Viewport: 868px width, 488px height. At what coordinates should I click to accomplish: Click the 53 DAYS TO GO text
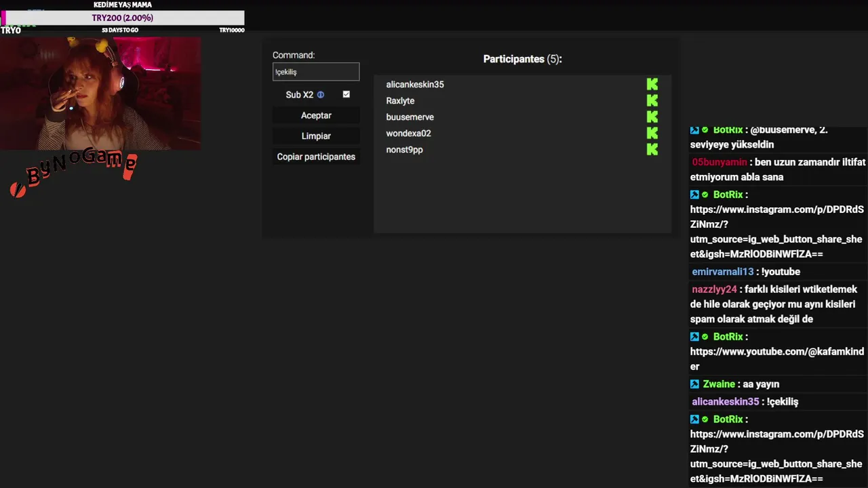pos(120,30)
